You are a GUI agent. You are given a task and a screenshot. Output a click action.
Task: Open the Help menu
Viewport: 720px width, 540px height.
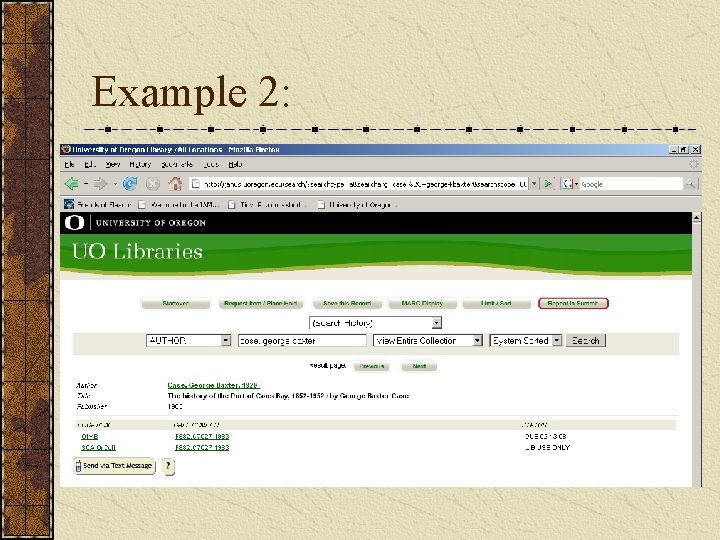[235, 164]
